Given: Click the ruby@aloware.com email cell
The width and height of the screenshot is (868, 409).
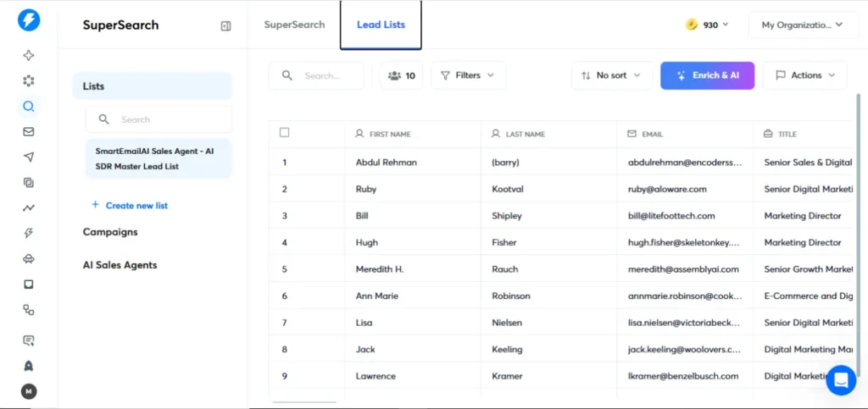Looking at the screenshot, I should coord(685,189).
